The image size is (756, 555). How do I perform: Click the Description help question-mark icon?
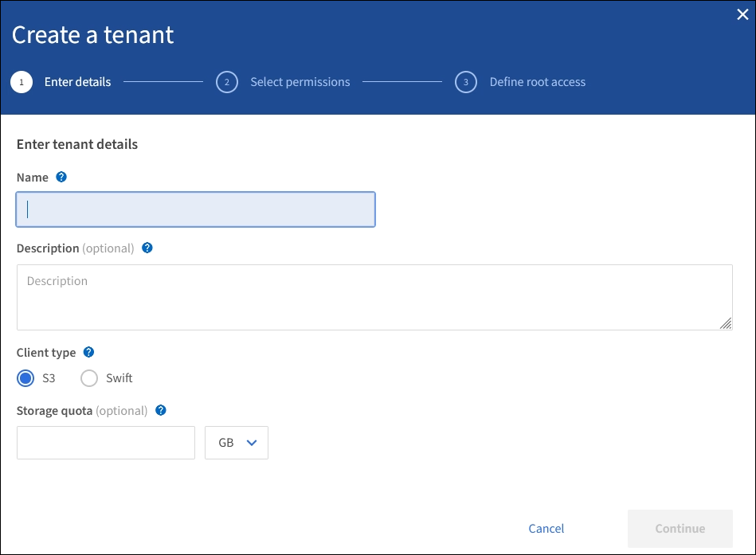[x=147, y=248]
